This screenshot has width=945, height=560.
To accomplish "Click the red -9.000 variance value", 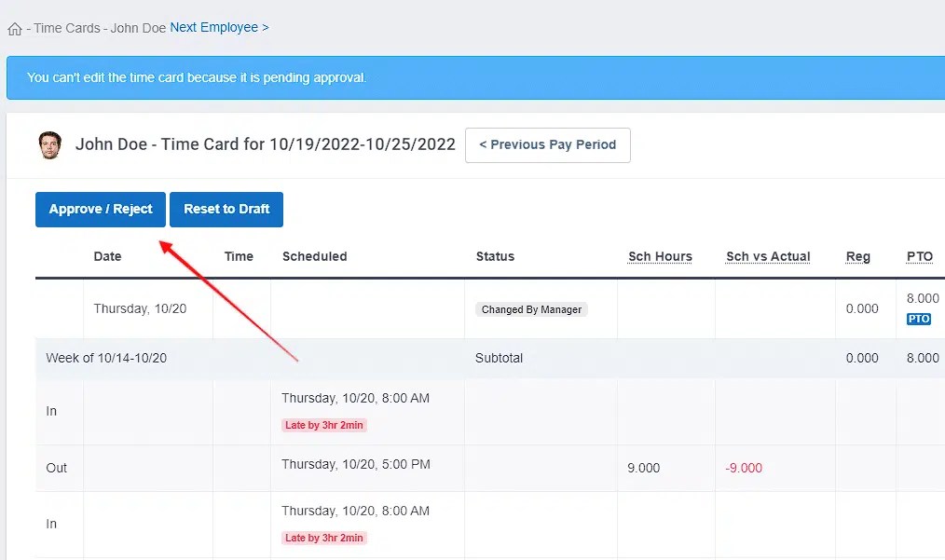I will click(x=743, y=468).
